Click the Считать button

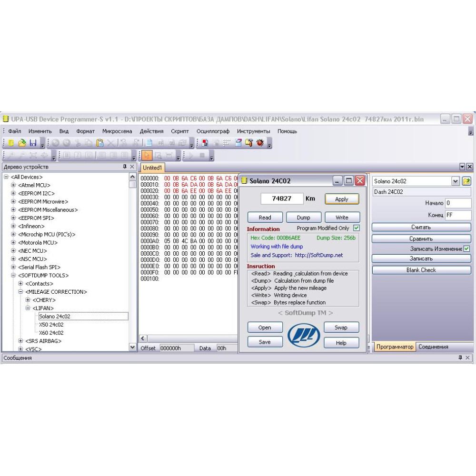coord(421,227)
